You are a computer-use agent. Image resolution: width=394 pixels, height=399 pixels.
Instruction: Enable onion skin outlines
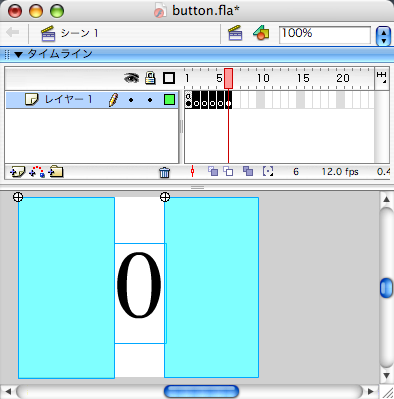point(228,171)
